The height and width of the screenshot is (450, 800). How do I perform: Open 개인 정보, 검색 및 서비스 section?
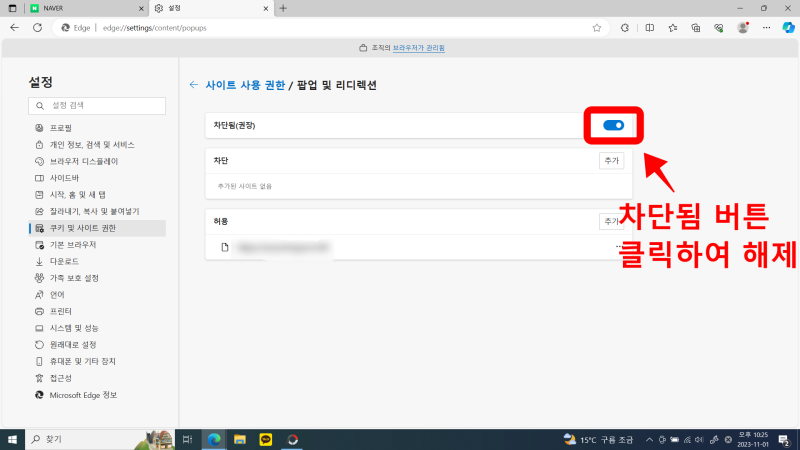point(97,145)
